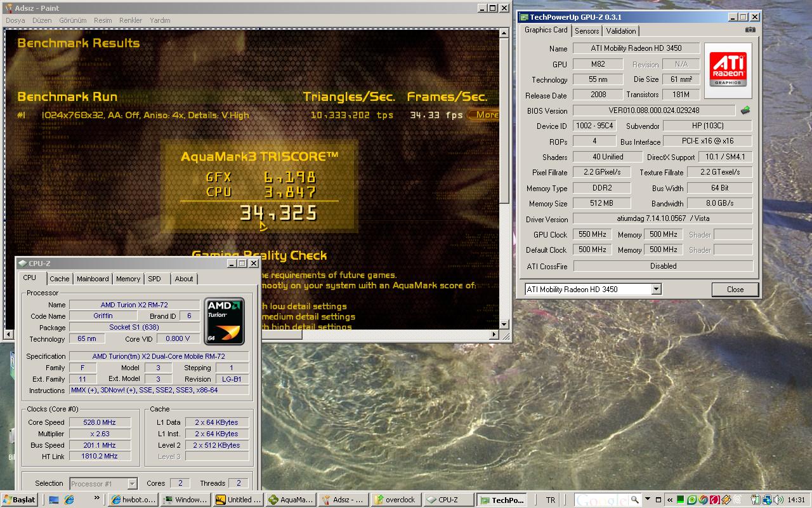812x508 pixels.
Task: Open the Yardım menu in Paint
Action: [x=160, y=20]
